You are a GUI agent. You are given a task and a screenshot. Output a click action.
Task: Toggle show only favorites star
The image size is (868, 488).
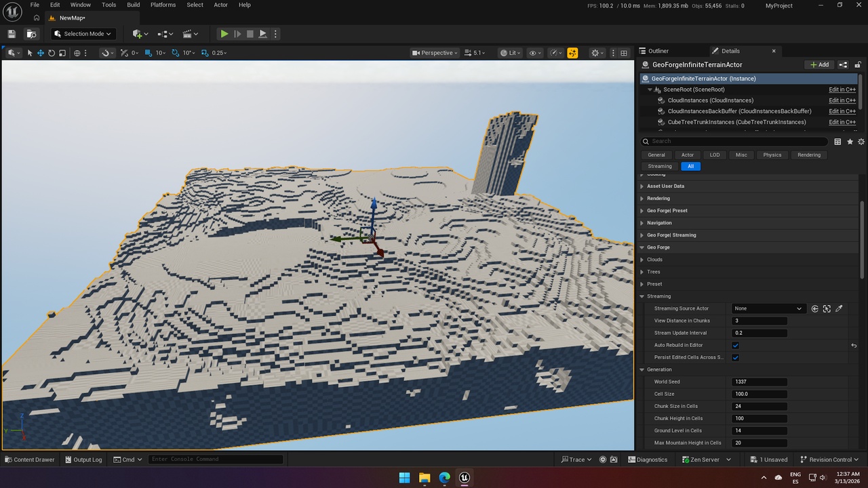850,142
